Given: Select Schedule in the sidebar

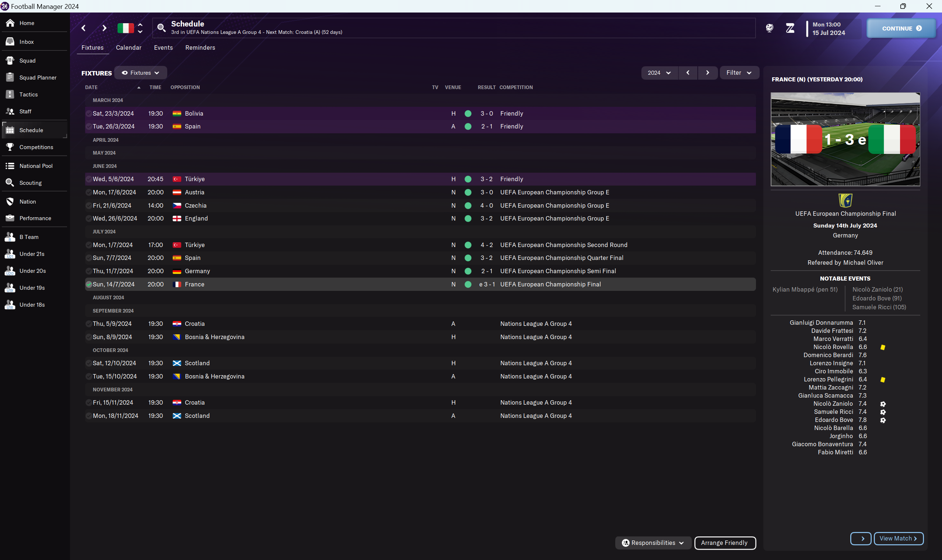Looking at the screenshot, I should click(34, 130).
